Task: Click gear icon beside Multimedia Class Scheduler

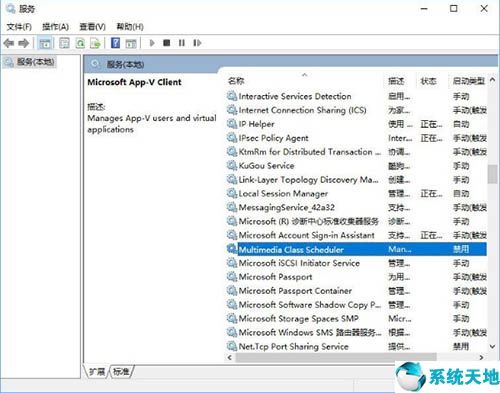Action: point(232,249)
